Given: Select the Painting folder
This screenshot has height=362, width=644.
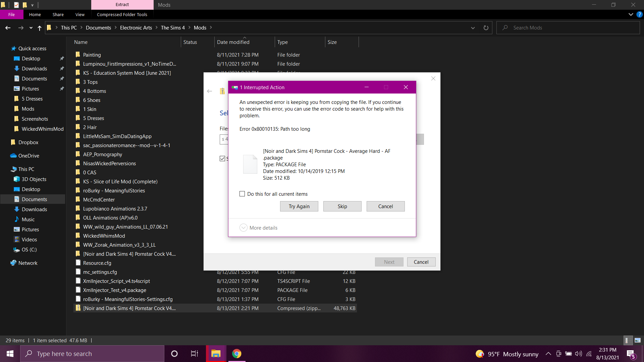Looking at the screenshot, I should pos(92,55).
